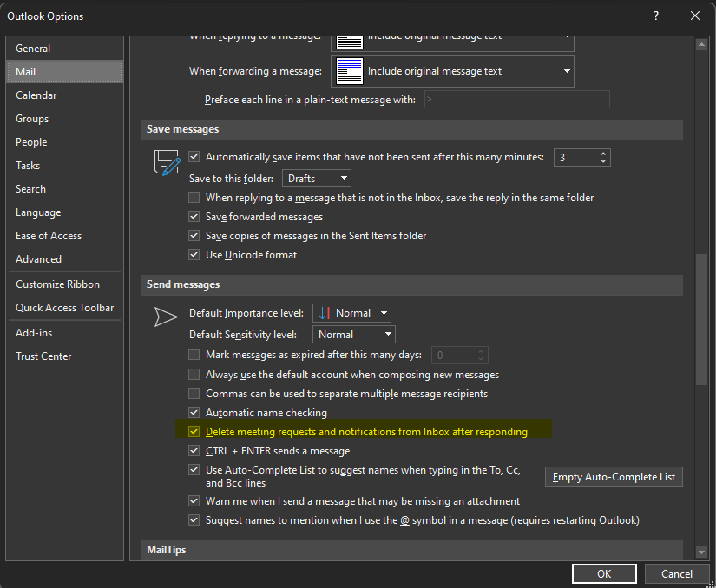Toggle missing attachment warning checkbox

[x=194, y=501]
